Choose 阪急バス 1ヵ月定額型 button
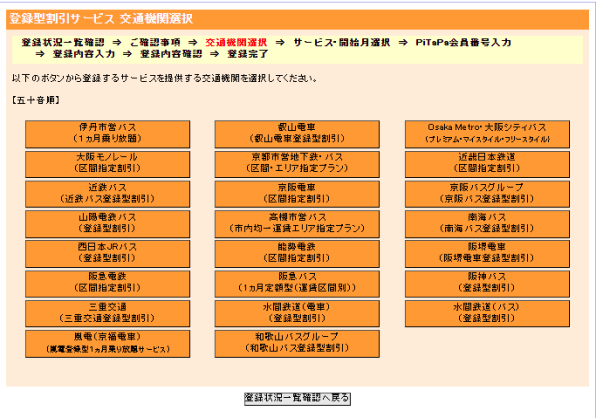 tap(297, 283)
